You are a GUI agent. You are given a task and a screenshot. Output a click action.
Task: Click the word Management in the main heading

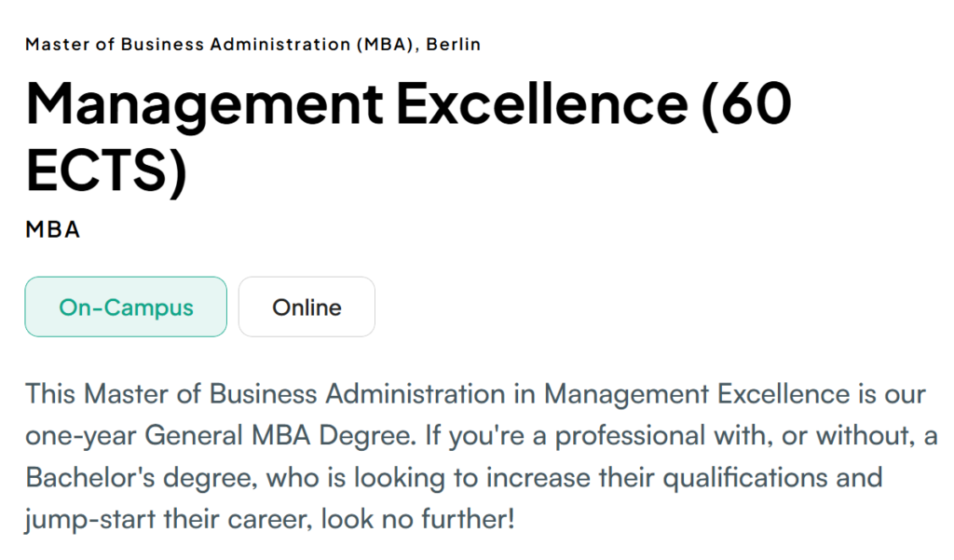(x=204, y=103)
